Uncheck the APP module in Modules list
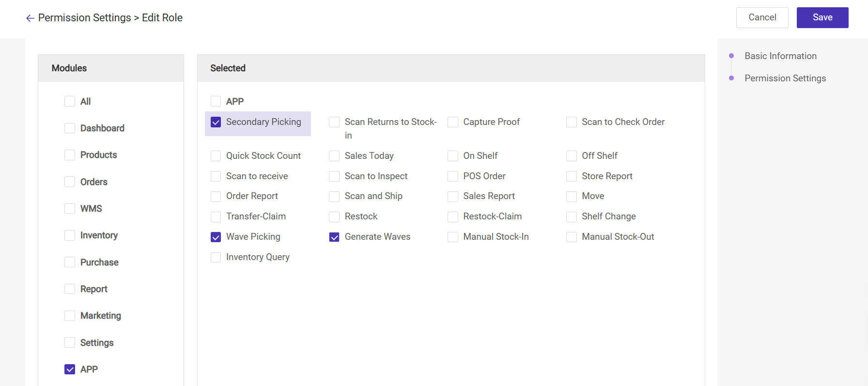The width and height of the screenshot is (868, 386). [x=70, y=370]
